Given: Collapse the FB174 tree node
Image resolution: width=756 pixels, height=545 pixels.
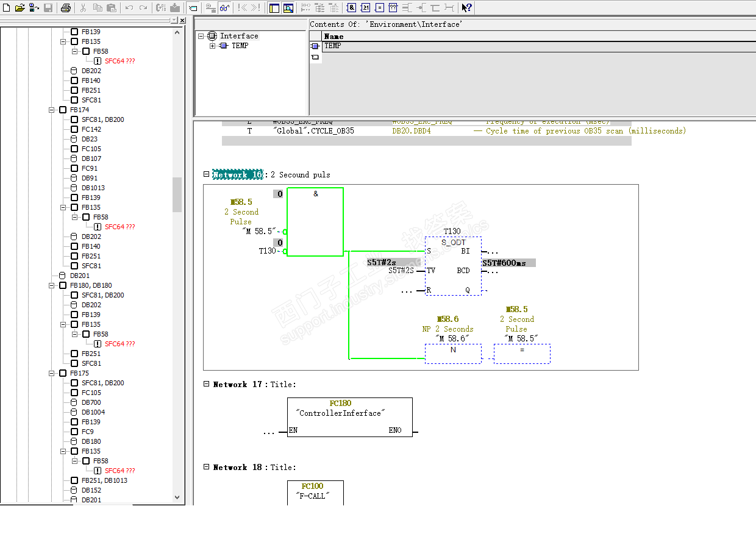Looking at the screenshot, I should pos(52,110).
